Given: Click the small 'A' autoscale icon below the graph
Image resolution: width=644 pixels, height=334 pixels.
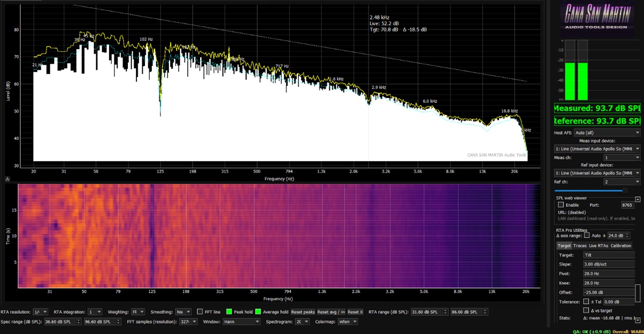Looking at the screenshot, I should click(x=7, y=179).
